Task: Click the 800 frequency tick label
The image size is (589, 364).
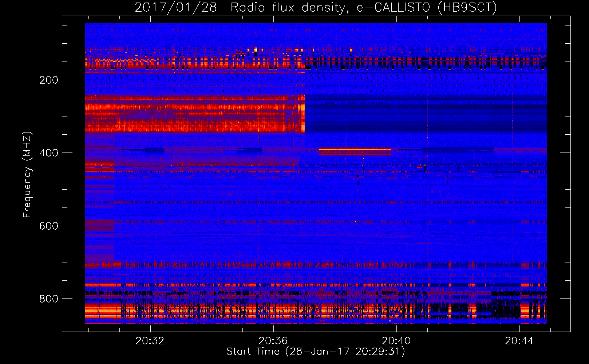Action: [49, 299]
